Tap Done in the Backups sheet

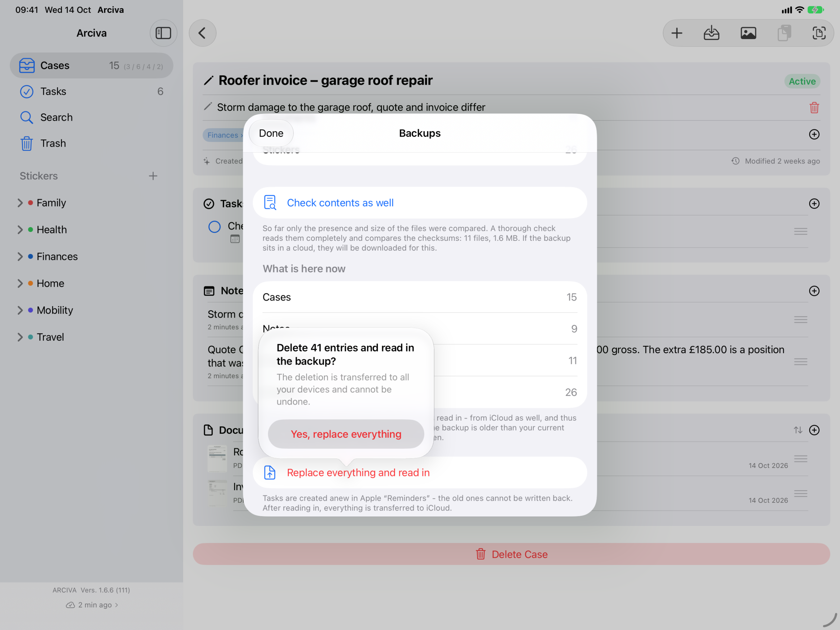coord(271,133)
